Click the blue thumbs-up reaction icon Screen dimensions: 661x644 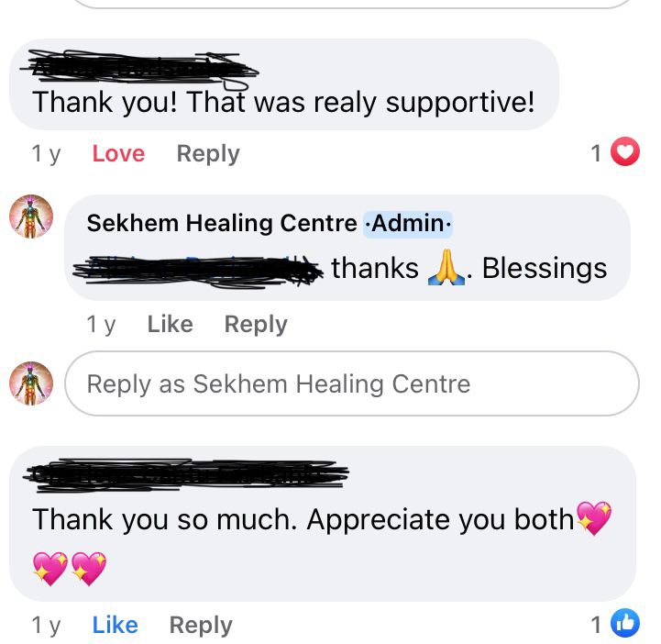pyautogui.click(x=625, y=623)
